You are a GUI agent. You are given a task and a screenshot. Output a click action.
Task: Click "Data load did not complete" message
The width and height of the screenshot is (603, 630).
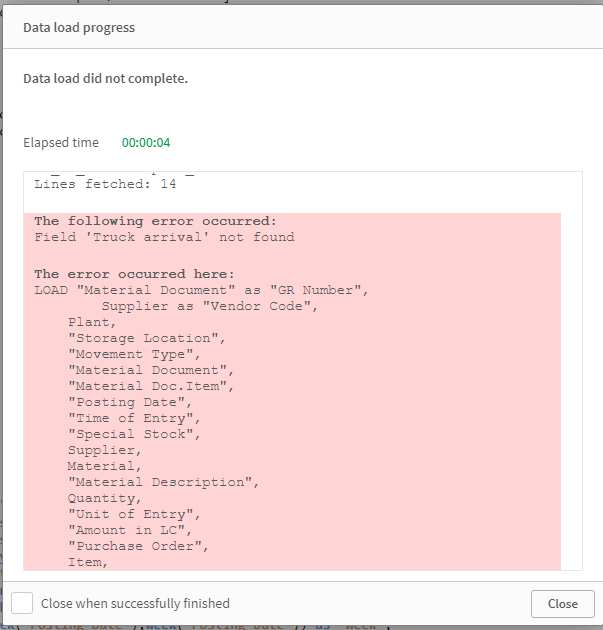[105, 78]
